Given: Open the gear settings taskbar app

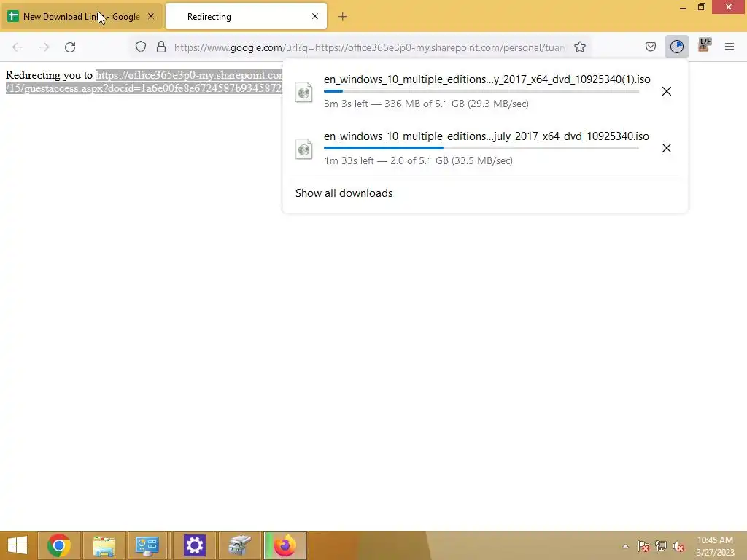Looking at the screenshot, I should [x=194, y=545].
